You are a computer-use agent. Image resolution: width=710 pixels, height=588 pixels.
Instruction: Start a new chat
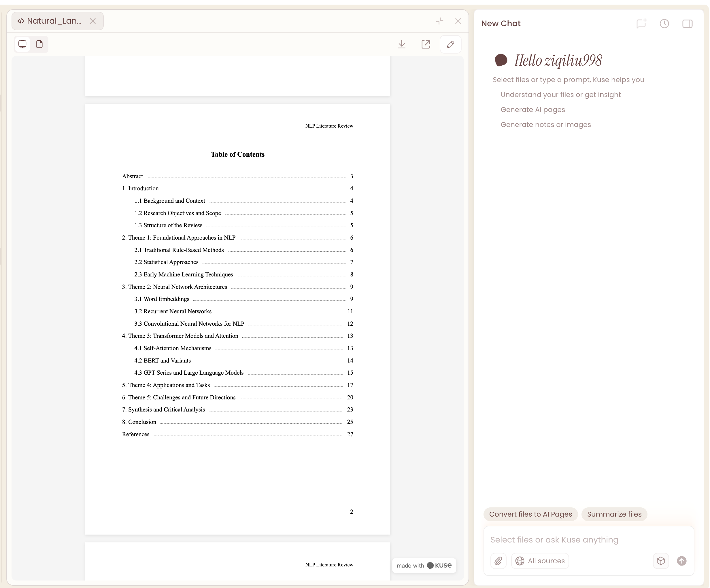click(x=641, y=23)
